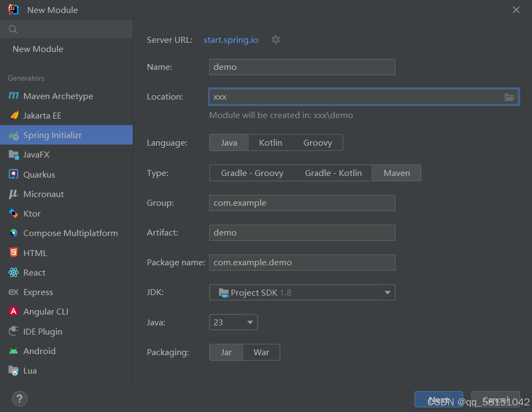Select the Ktor generator
Screen dimensions: 532x412
pos(31,213)
